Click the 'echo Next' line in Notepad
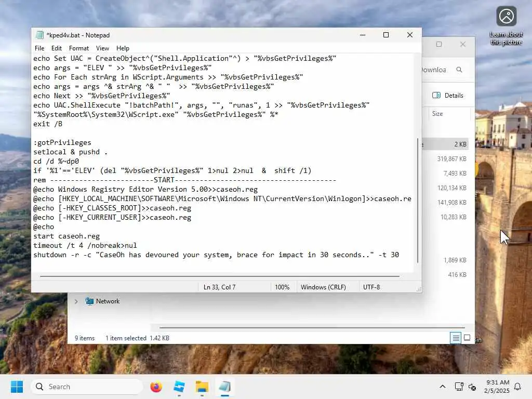Screen dimensions: 532x399 101,96
